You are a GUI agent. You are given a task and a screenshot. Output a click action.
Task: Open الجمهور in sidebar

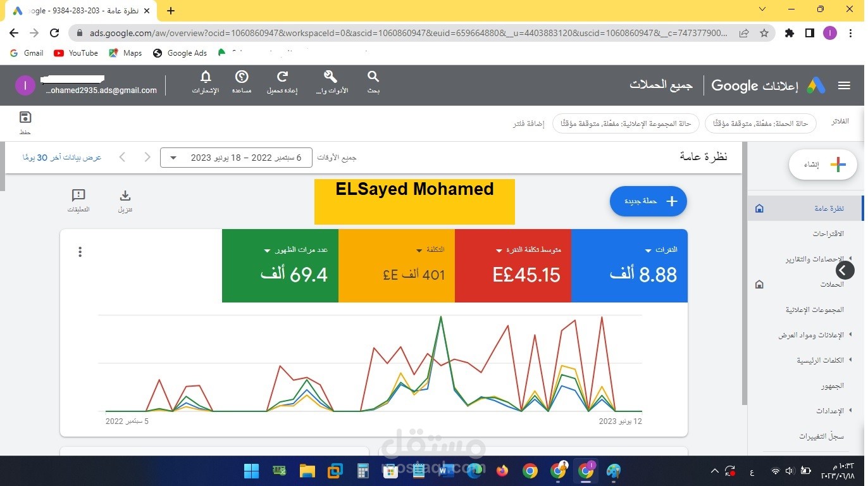coord(833,385)
